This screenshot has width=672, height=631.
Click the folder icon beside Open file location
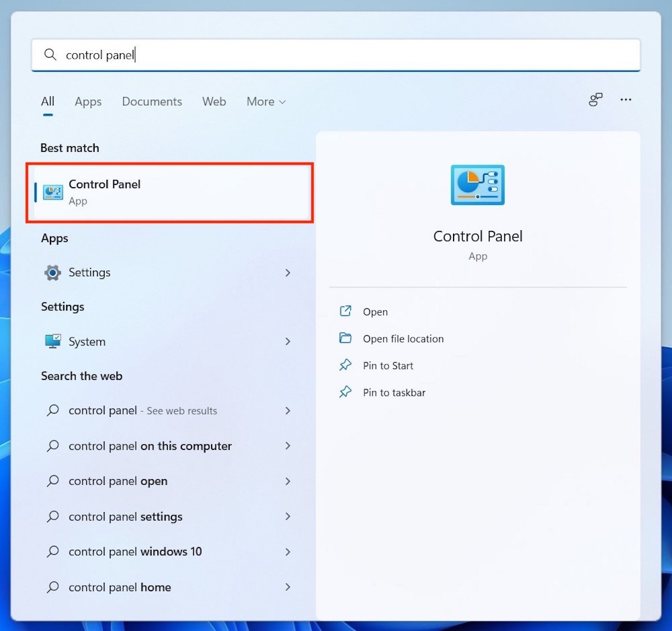click(346, 338)
